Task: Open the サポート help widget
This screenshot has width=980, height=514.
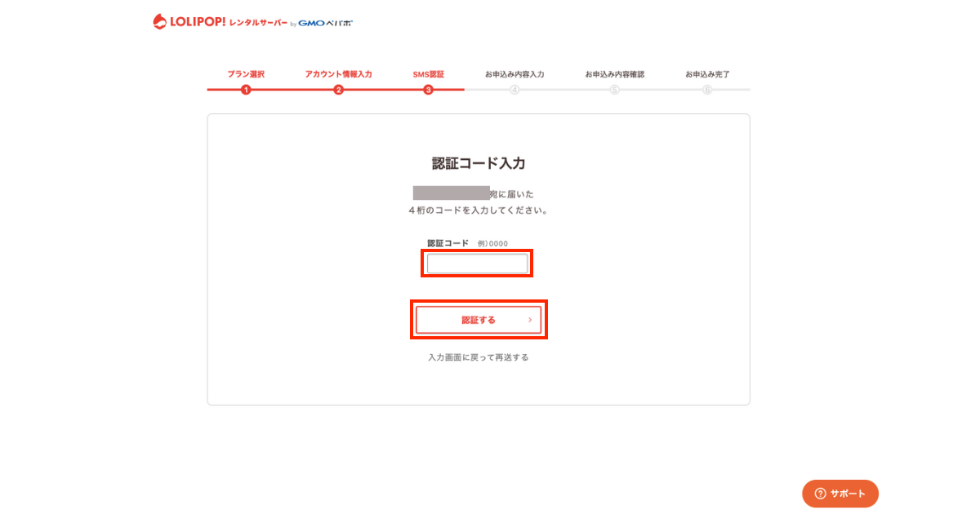Action: click(x=840, y=494)
